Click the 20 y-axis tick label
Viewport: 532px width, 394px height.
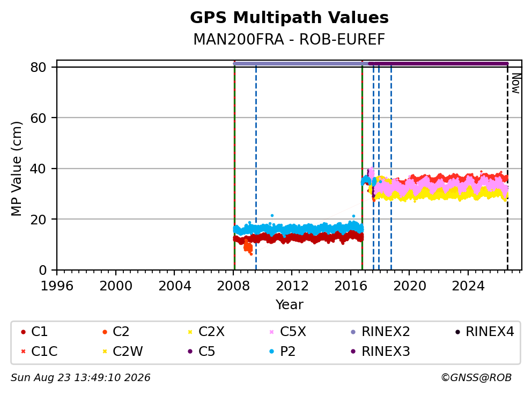(38, 220)
